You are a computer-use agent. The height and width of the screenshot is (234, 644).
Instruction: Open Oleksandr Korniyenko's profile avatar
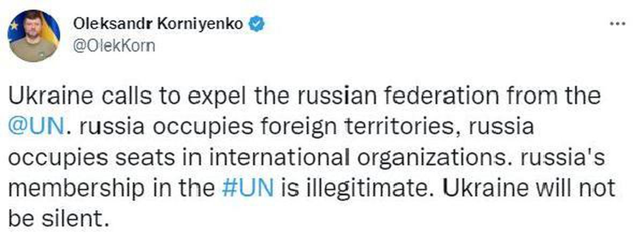34,36
